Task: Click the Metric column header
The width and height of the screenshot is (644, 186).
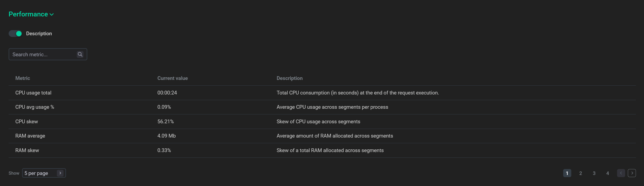Action: point(22,78)
